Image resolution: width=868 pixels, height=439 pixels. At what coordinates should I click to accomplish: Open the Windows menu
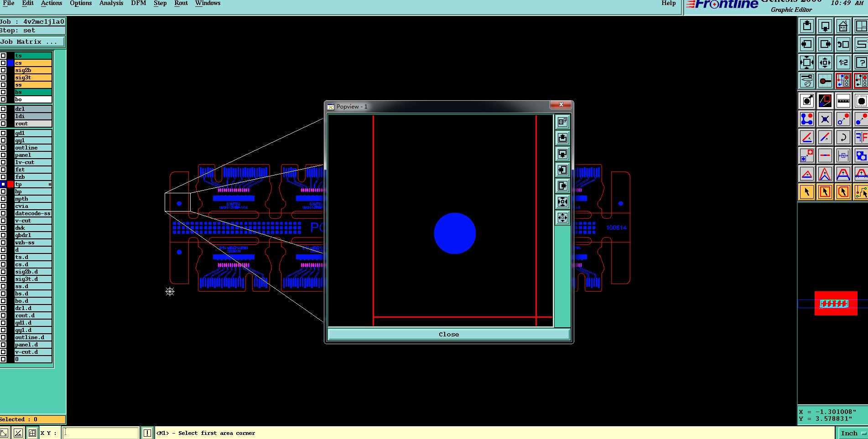[x=208, y=3]
